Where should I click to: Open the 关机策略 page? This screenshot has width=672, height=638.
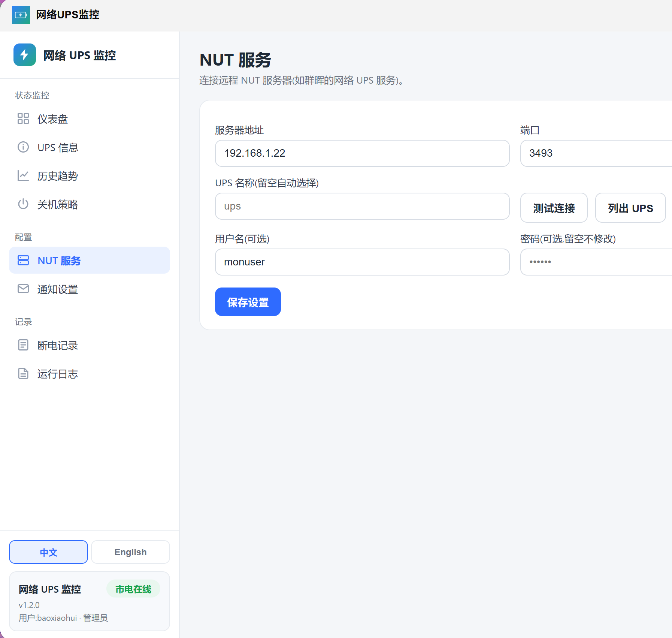click(90, 204)
